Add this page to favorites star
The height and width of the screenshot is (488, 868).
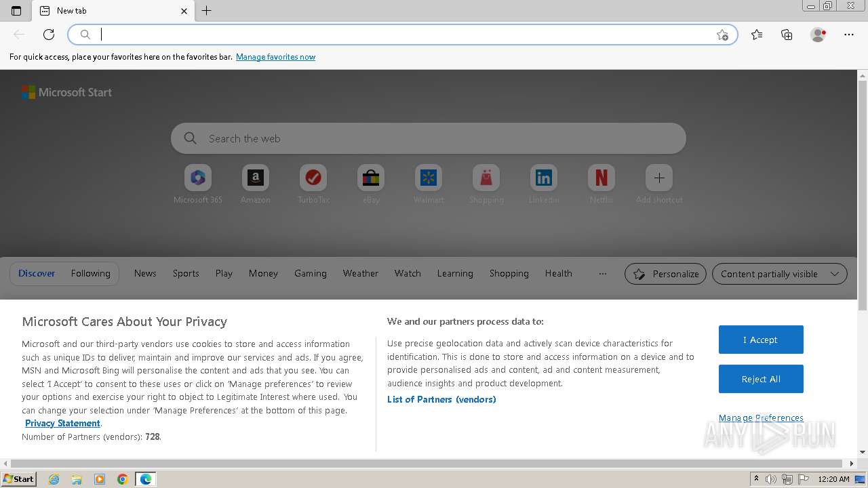tap(722, 35)
